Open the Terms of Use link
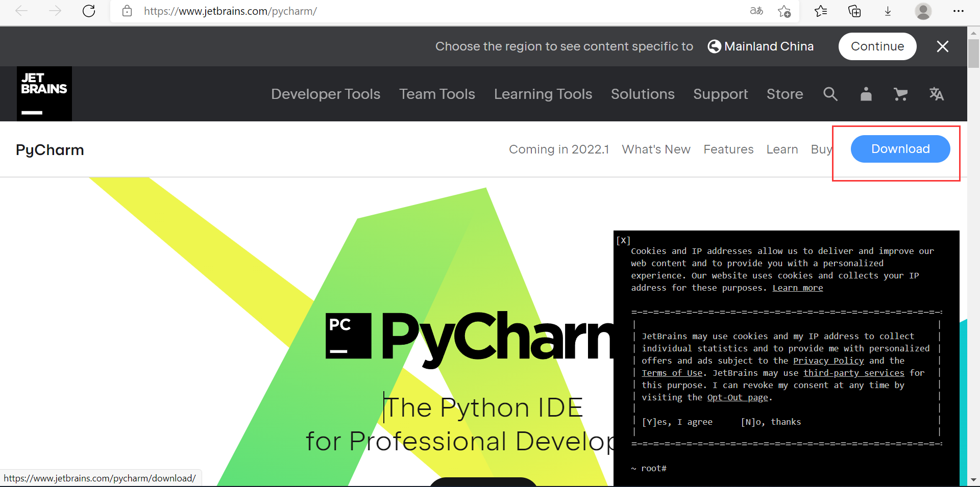The height and width of the screenshot is (487, 980). tap(672, 373)
